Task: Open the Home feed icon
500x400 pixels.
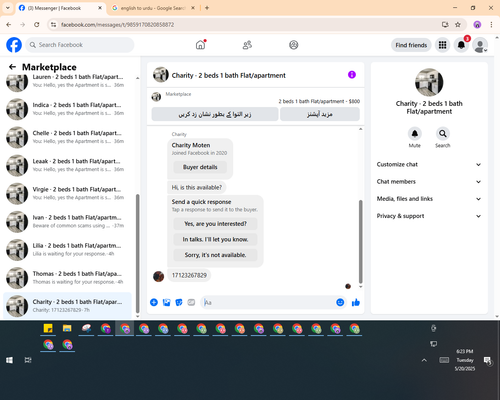Action: pos(200,45)
